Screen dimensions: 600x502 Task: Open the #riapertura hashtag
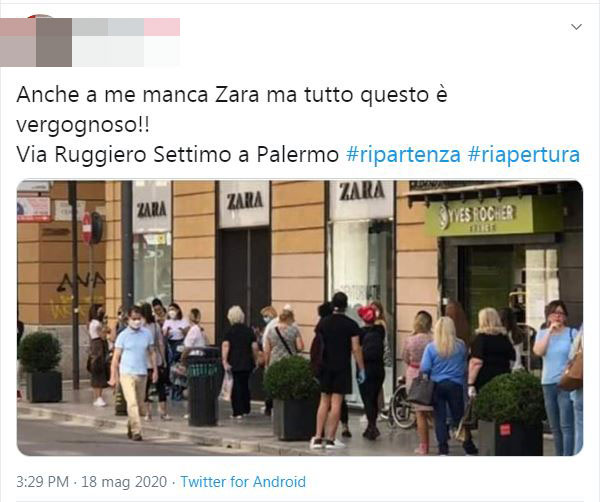(x=524, y=155)
